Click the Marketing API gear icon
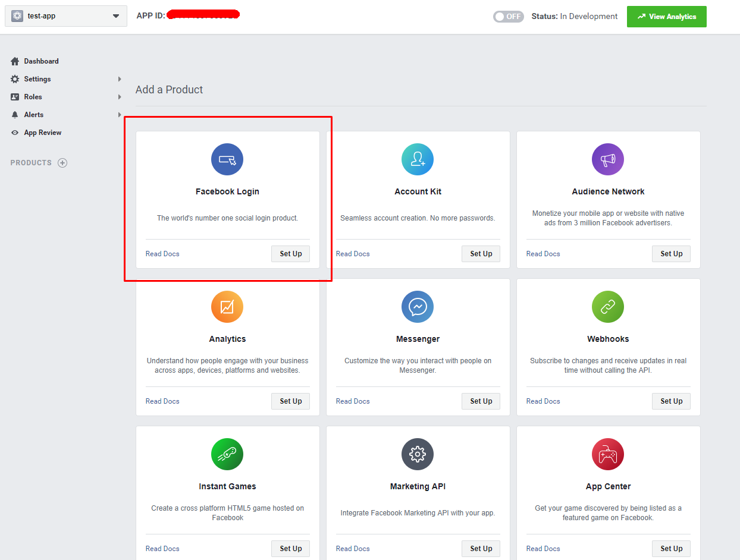The height and width of the screenshot is (560, 740). tap(418, 454)
